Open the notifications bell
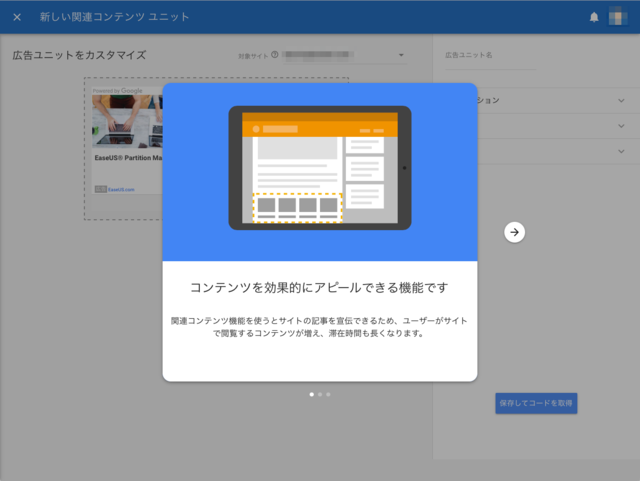640x481 pixels. (x=594, y=17)
